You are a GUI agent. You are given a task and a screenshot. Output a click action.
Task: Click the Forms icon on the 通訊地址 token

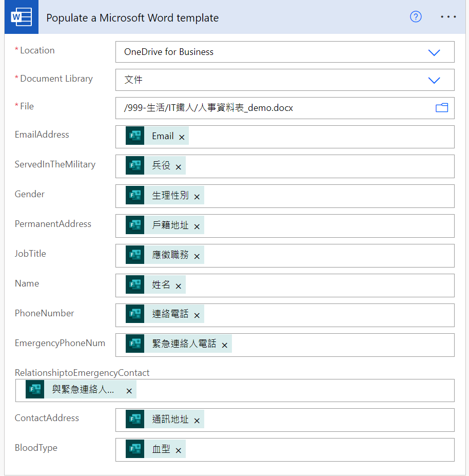click(135, 418)
